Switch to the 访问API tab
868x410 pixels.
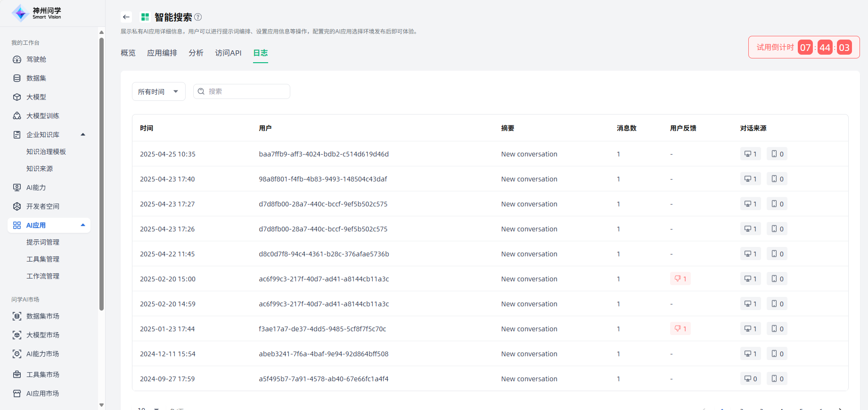click(x=228, y=53)
